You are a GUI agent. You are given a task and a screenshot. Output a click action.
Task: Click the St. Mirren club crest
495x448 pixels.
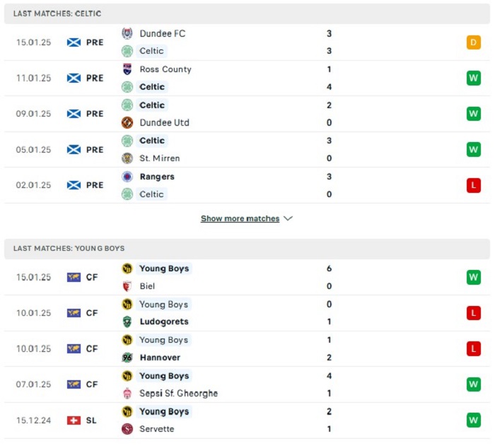tap(127, 158)
